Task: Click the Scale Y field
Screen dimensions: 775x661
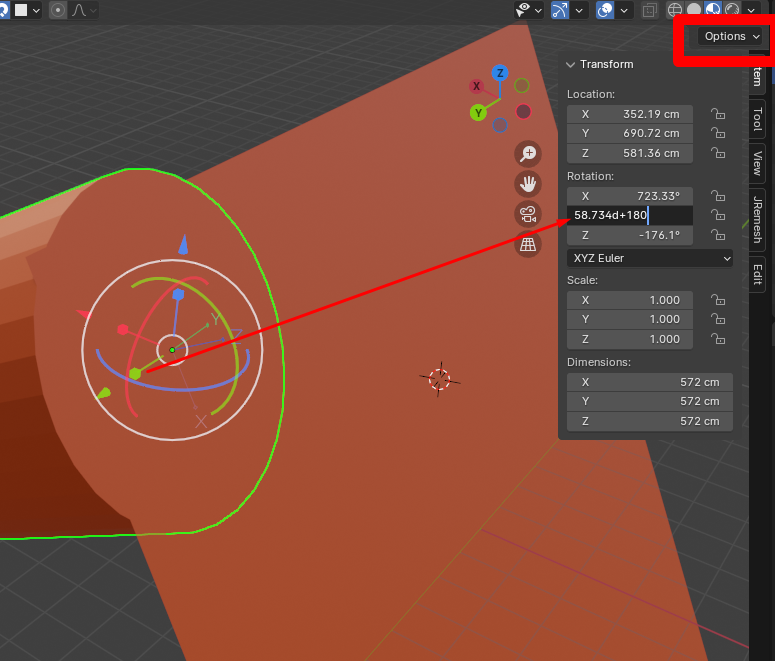Action: pyautogui.click(x=630, y=319)
